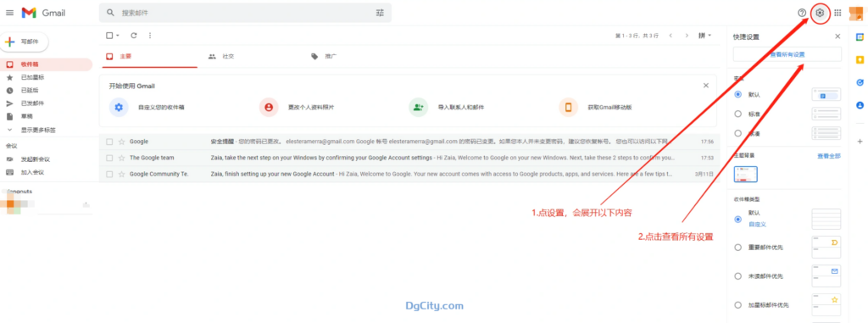Star the Google Community Team email
The height and width of the screenshot is (323, 868).
pos(122,174)
